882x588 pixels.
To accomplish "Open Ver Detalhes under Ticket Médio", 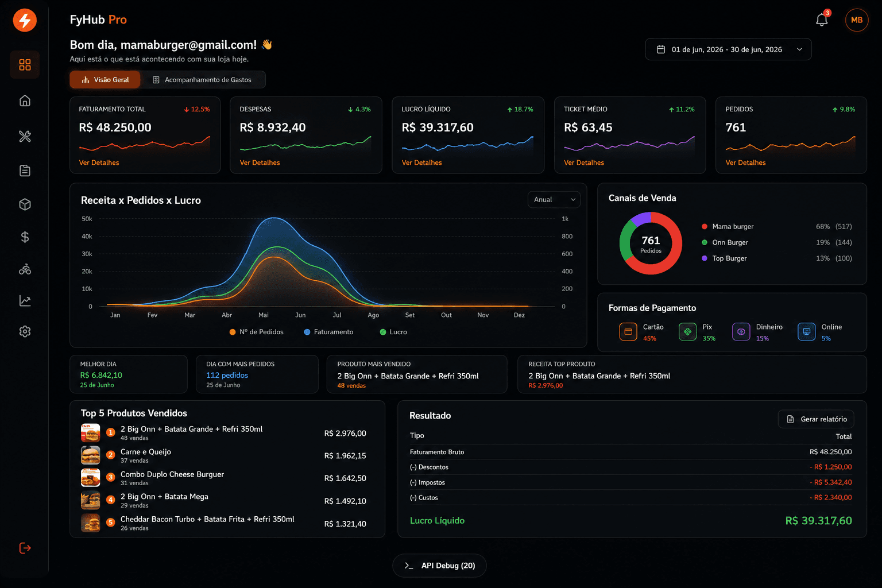I will (x=584, y=163).
